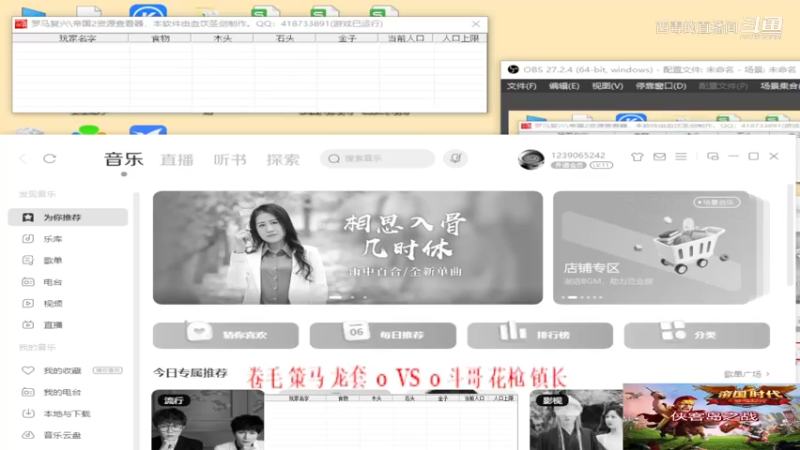Viewport: 800px width, 450px height.
Task: Click the 石头 column header
Action: point(285,38)
